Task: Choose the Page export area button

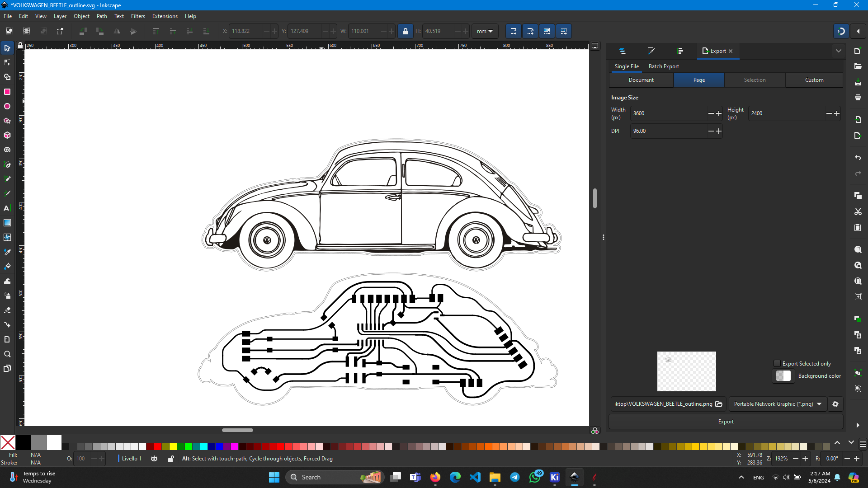Action: pyautogui.click(x=699, y=80)
